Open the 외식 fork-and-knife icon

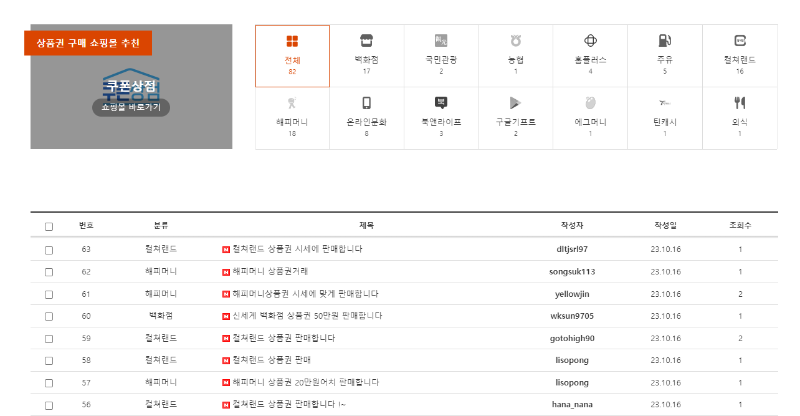(740, 103)
